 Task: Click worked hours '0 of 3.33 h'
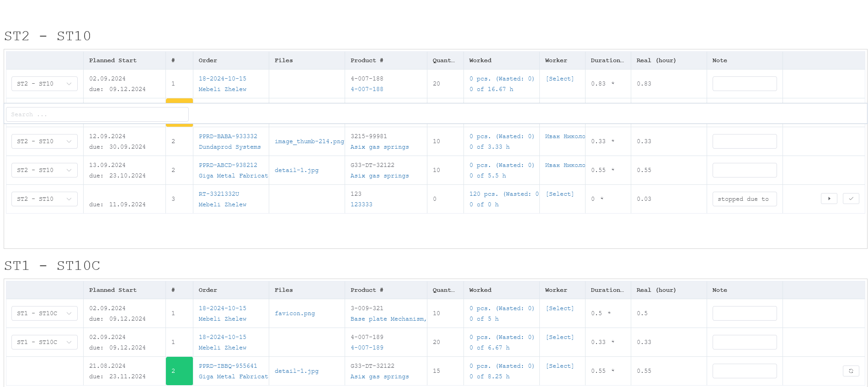[x=489, y=147]
